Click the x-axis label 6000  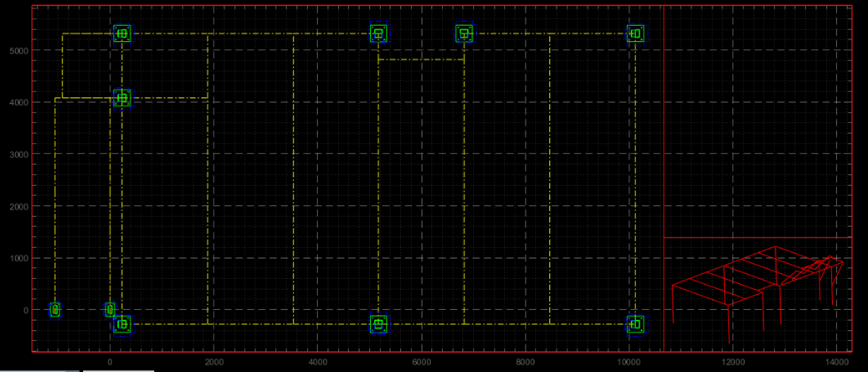(x=422, y=361)
